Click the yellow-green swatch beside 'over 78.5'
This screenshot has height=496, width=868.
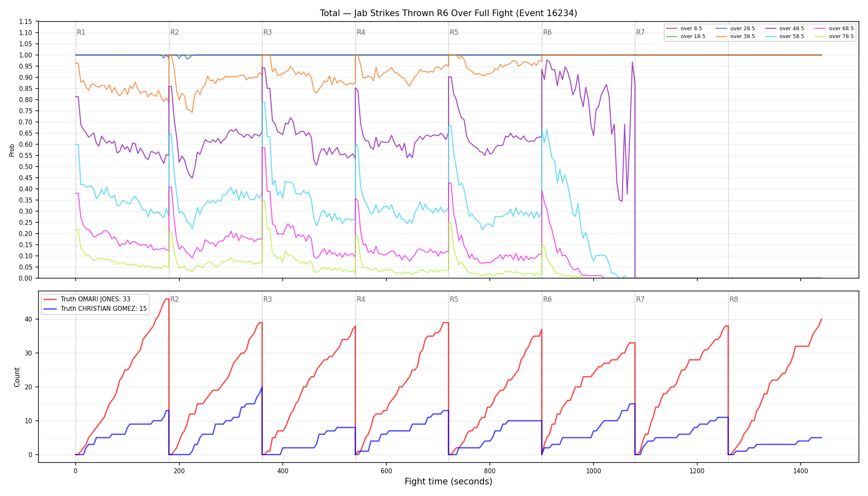(x=820, y=36)
